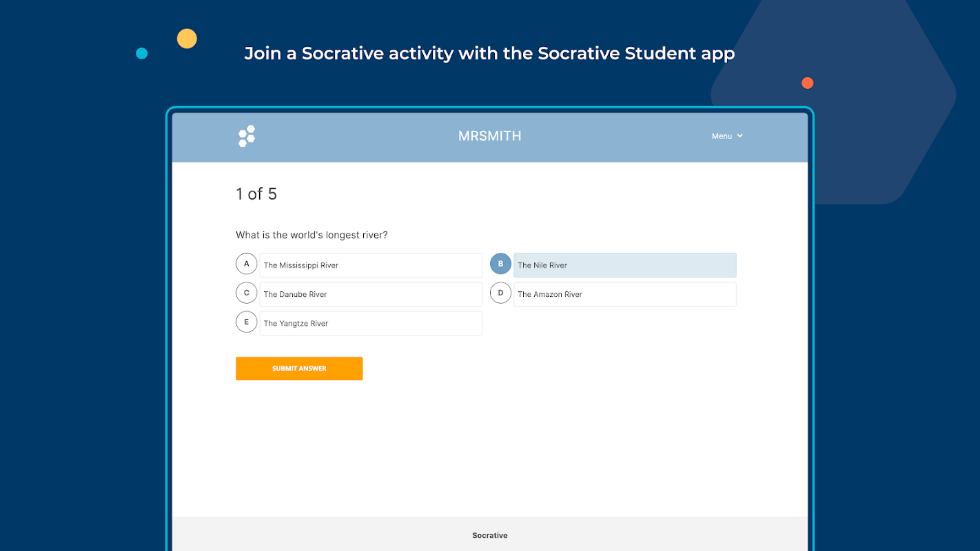Click the Socrative hexagon logo icon

pos(247,136)
